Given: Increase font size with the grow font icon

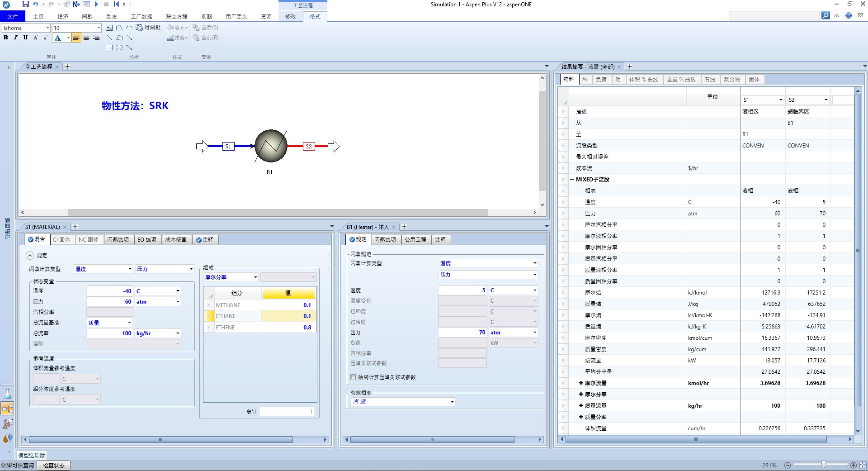Looking at the screenshot, I should coord(36,38).
